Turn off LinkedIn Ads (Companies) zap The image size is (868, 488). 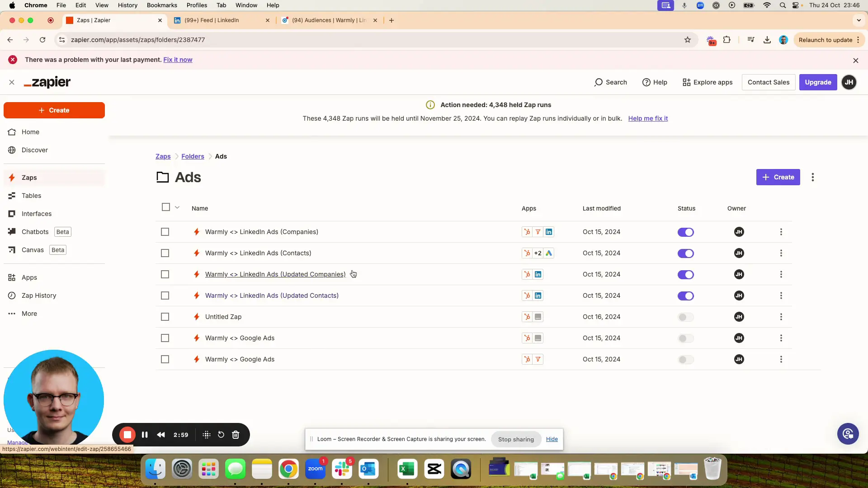click(x=686, y=232)
